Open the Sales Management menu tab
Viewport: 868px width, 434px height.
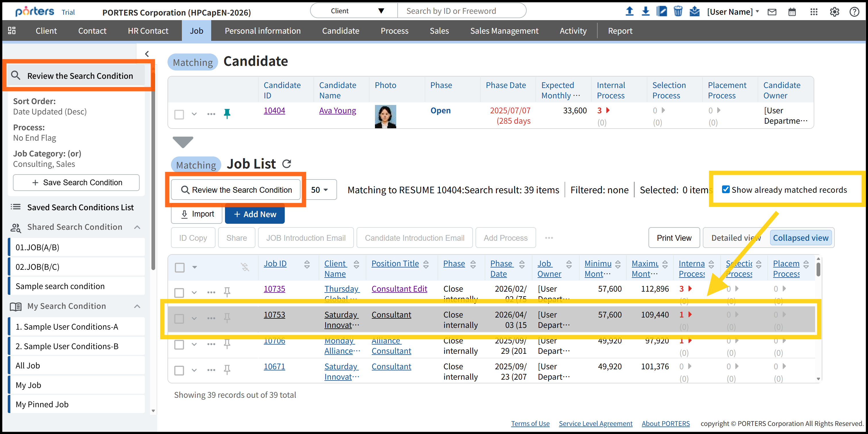click(504, 31)
